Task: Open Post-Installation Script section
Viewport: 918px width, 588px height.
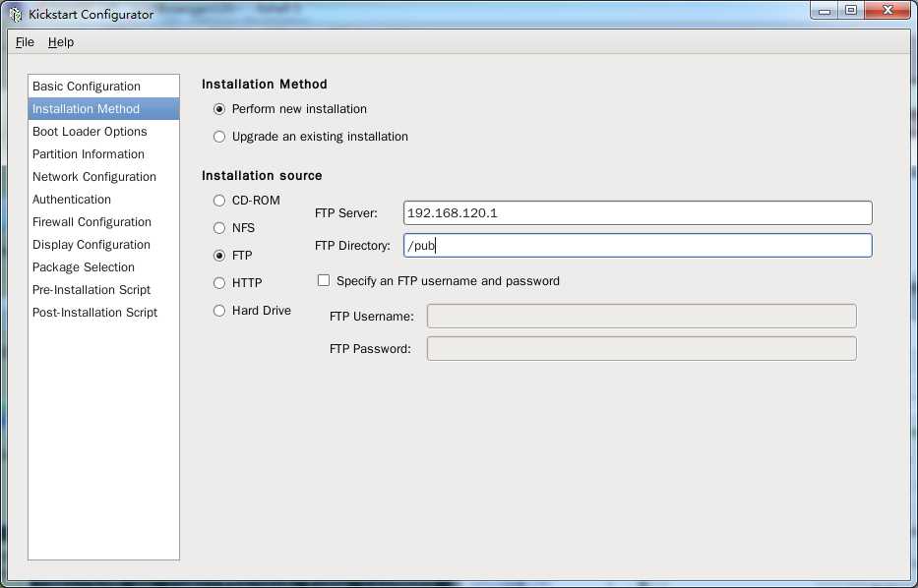Action: coord(103,313)
